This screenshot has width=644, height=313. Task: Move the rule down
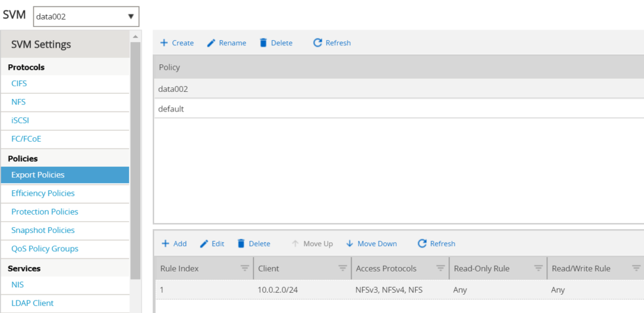[x=371, y=244]
